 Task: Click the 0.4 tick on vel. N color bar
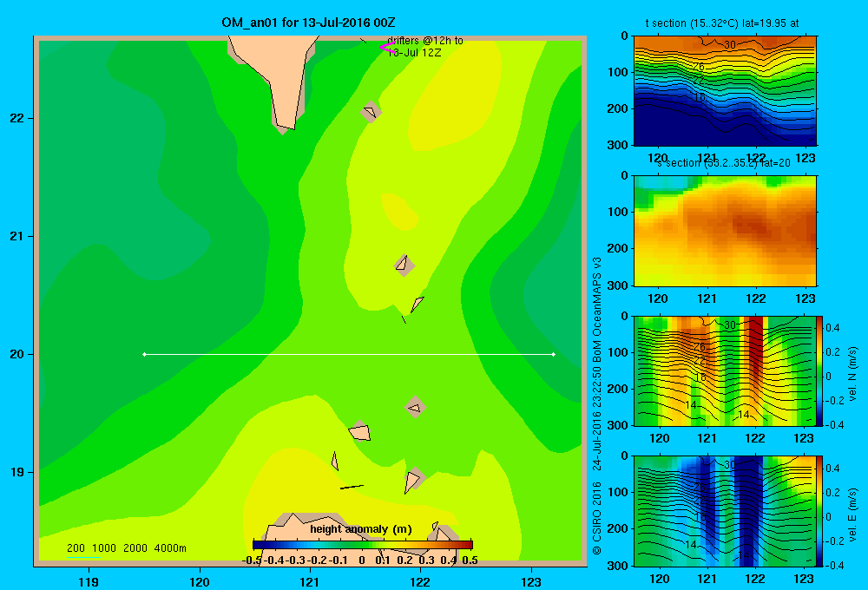pos(832,328)
